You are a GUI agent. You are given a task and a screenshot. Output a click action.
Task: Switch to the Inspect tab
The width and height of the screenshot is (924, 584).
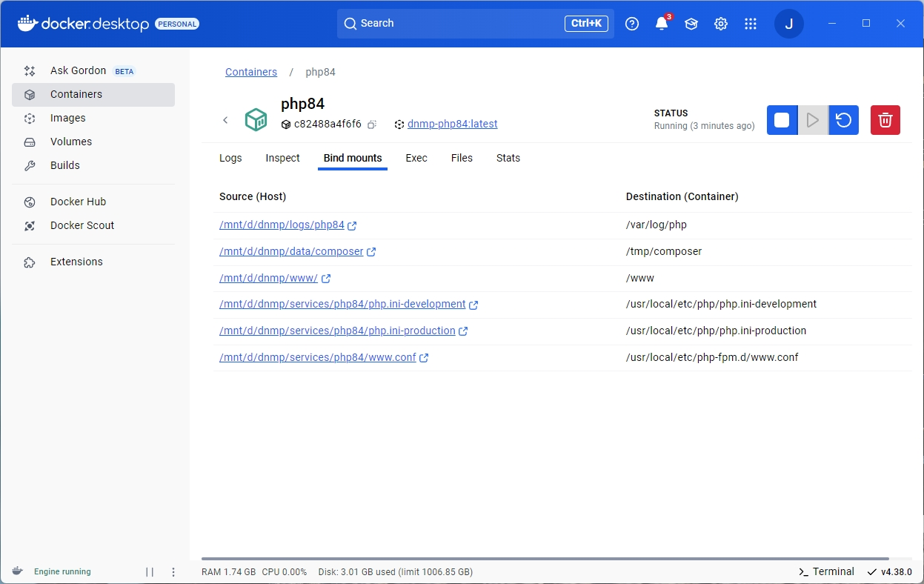(283, 158)
